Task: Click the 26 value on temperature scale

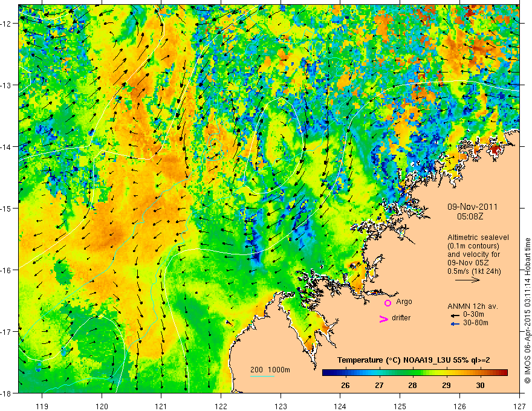Action: (x=345, y=386)
